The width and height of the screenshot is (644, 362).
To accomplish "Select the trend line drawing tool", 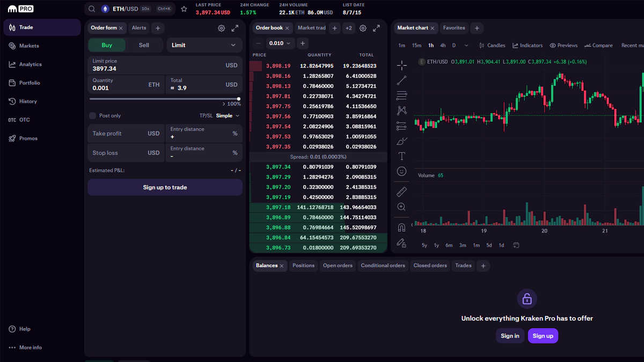I will click(401, 80).
